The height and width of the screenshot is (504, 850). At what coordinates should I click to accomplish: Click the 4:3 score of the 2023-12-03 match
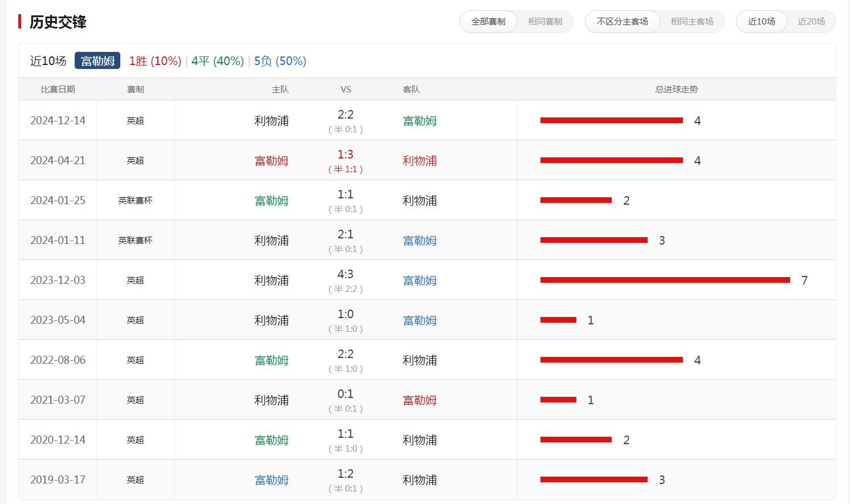pyautogui.click(x=345, y=274)
